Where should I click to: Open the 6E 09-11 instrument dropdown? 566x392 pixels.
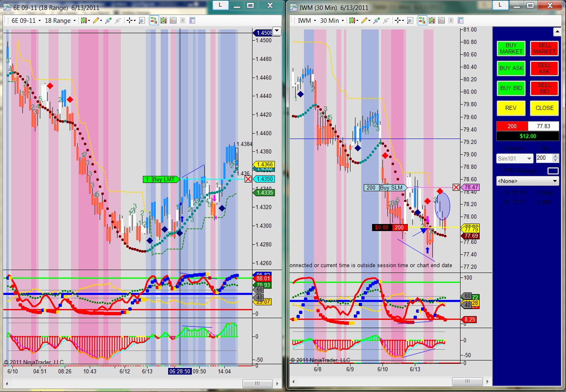click(26, 20)
